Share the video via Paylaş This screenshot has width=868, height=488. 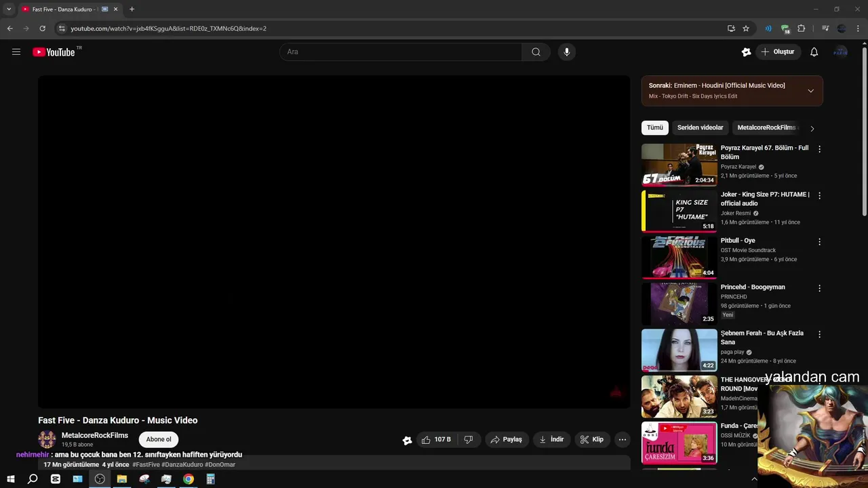point(507,439)
